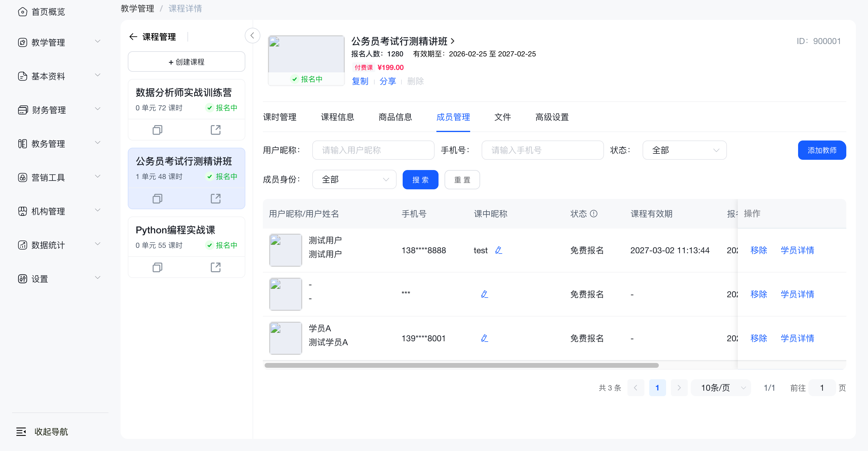The image size is (868, 451).
Task: Click the 基本资料 sidebar icon
Action: coord(22,76)
